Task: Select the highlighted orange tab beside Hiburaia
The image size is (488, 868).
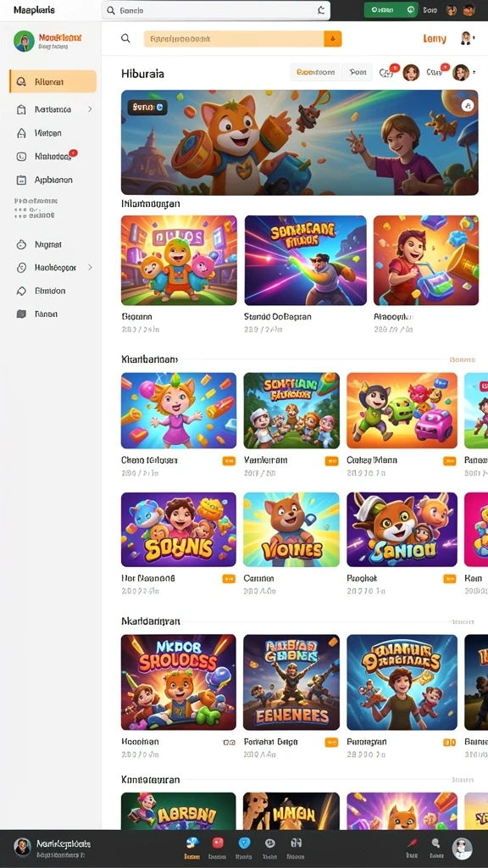Action: coord(316,73)
